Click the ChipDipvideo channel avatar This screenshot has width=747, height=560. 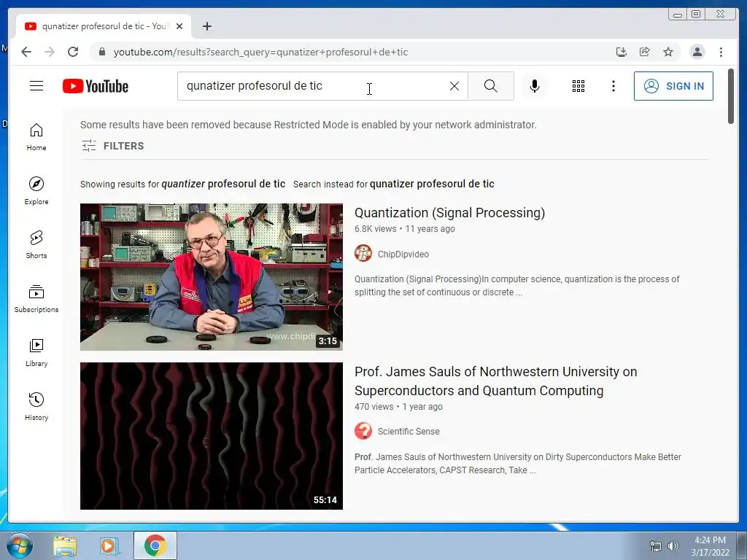click(x=363, y=253)
